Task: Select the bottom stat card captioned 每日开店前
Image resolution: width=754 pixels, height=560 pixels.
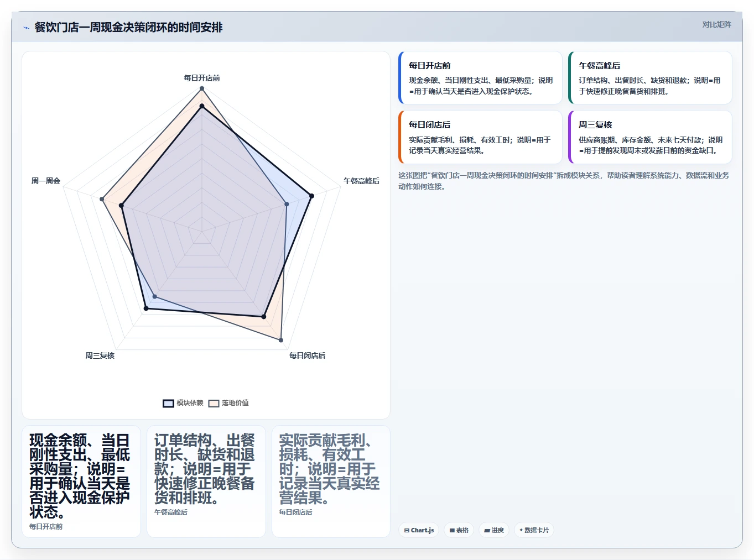Action: click(81, 482)
